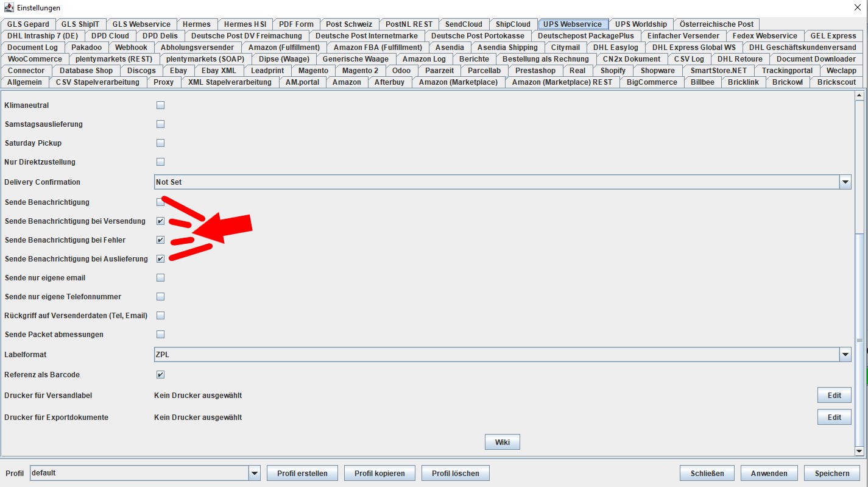Select the DPD Cloud tab
This screenshot has width=868, height=487.
pos(110,36)
